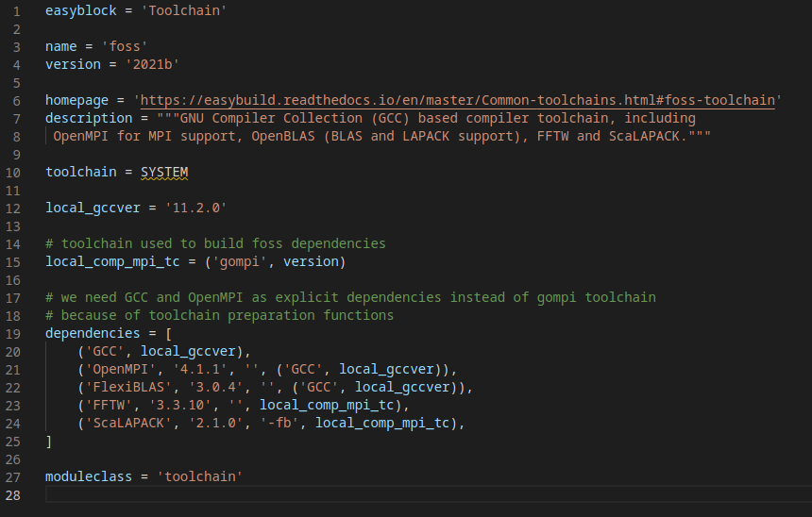Click the '# toolchain used to build' comment

coord(215,243)
